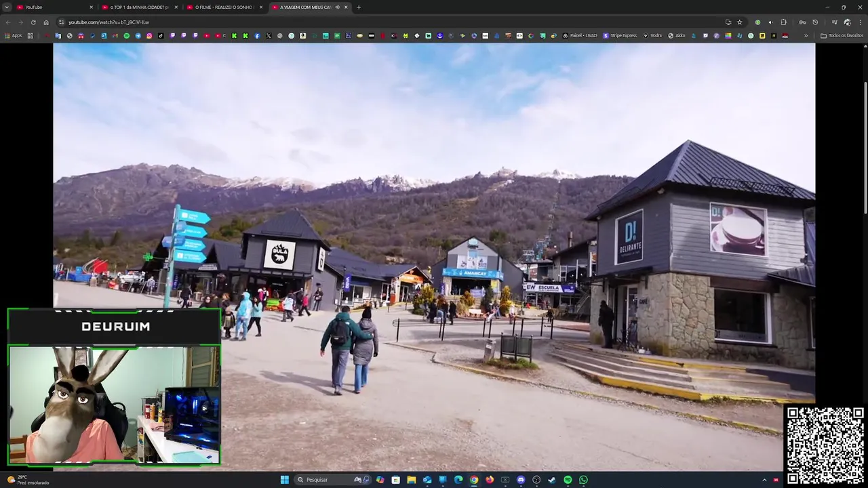The image size is (868, 488).
Task: Open WhatsApp from the taskbar
Action: [x=583, y=480]
